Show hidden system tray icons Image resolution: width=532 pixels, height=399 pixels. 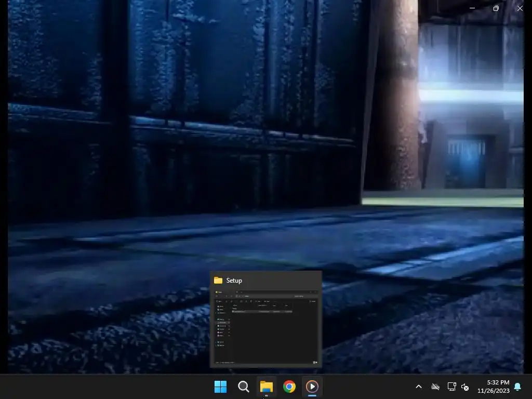pyautogui.click(x=419, y=387)
